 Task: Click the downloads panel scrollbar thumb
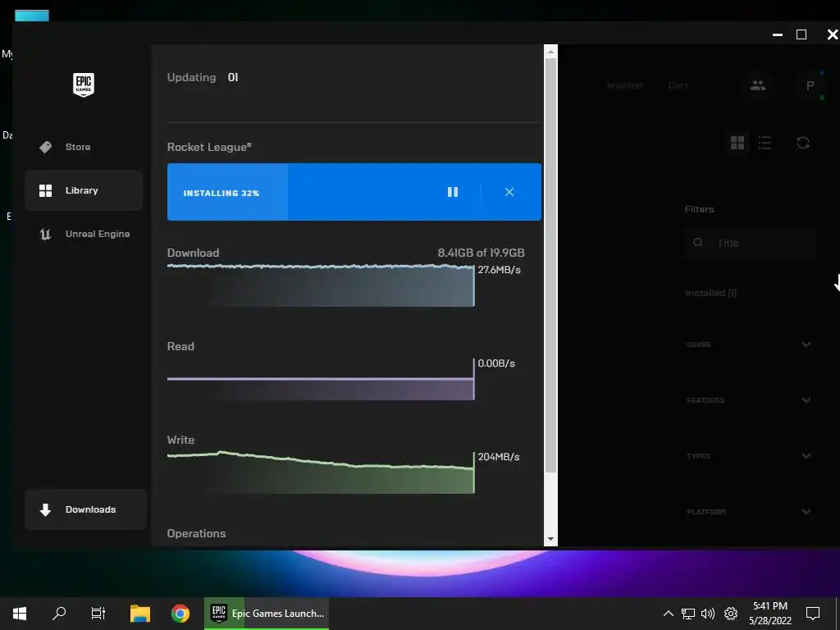click(550, 265)
